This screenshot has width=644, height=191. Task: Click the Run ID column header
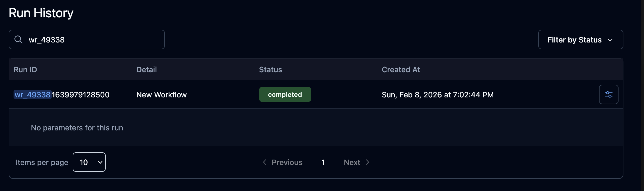[25, 70]
